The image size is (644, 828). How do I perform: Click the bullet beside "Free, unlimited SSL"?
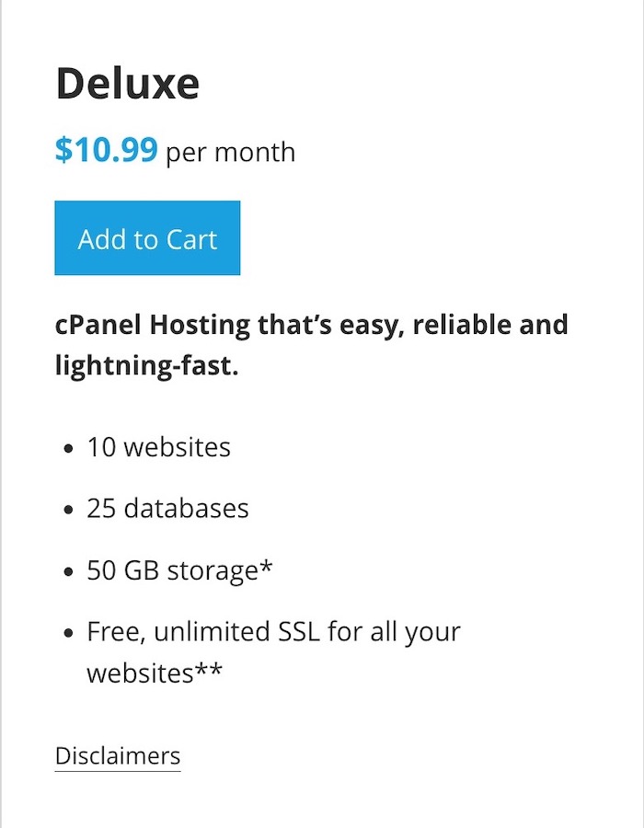[x=69, y=634]
